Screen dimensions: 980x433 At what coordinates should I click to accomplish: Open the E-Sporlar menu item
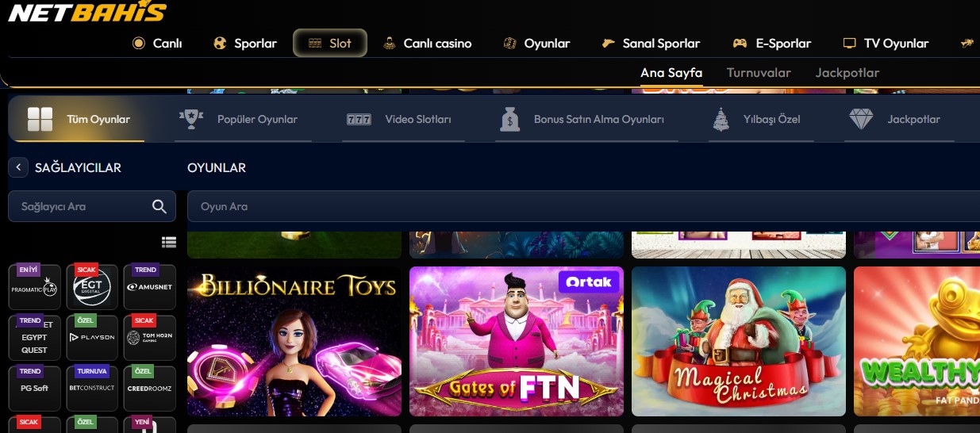point(771,43)
